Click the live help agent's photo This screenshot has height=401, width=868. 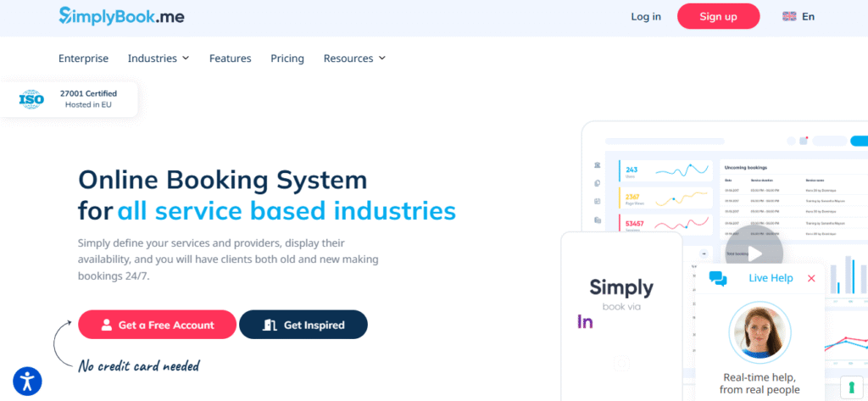coord(759,332)
